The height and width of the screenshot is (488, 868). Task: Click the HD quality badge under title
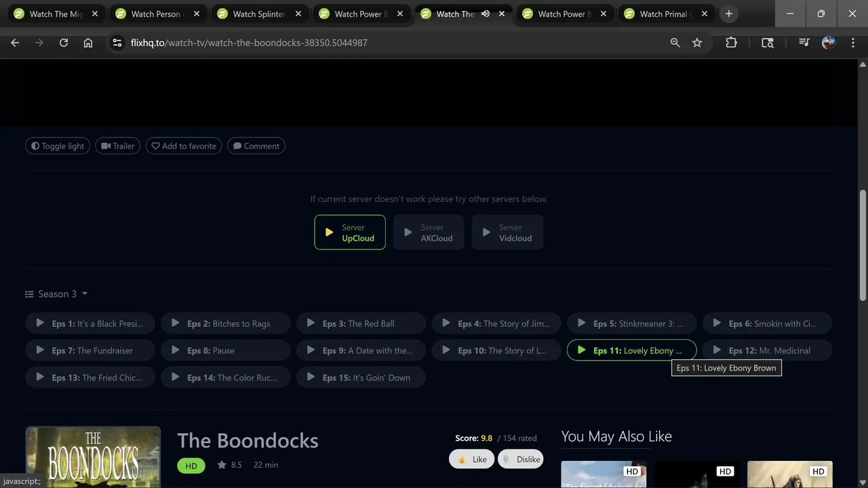(191, 466)
